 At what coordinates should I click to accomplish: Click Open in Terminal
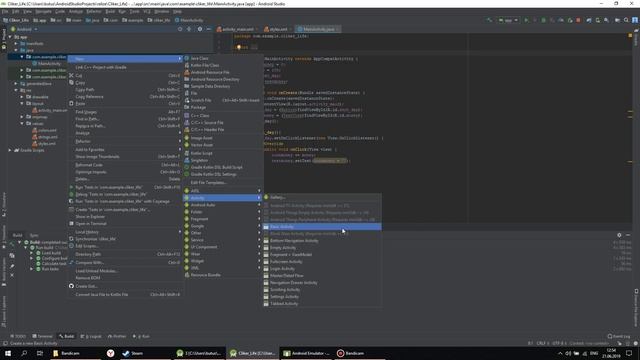click(x=125, y=224)
